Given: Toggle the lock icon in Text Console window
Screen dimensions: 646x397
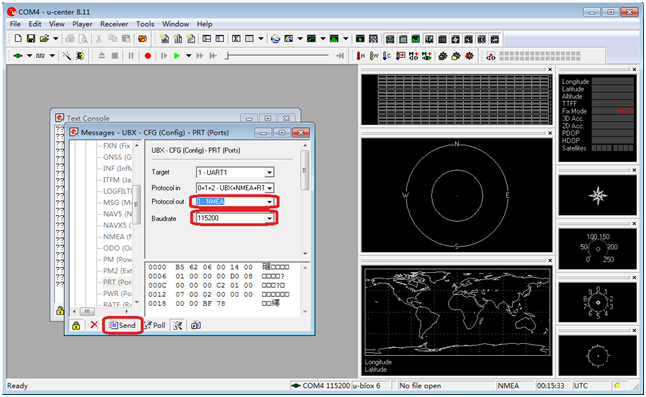Looking at the screenshot, I should coord(60,310).
